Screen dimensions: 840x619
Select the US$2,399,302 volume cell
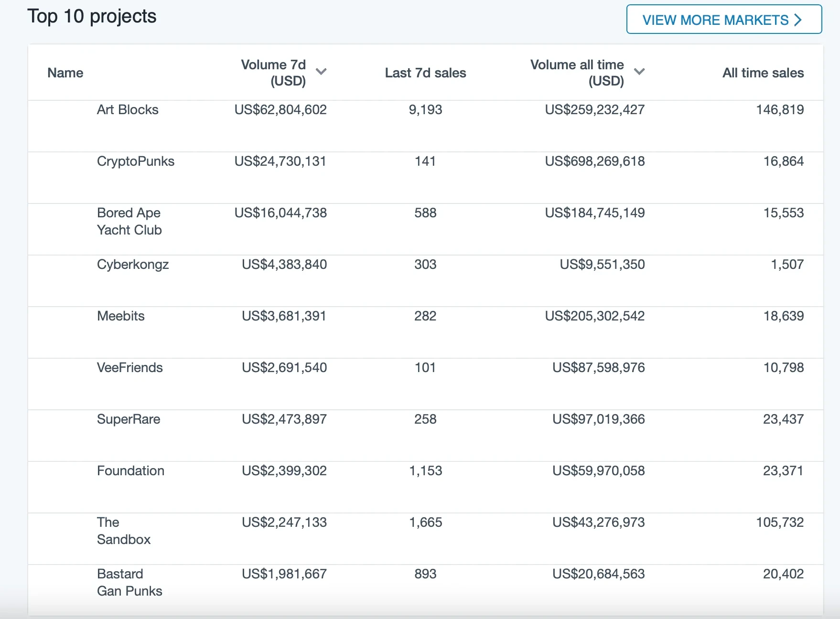coord(284,471)
